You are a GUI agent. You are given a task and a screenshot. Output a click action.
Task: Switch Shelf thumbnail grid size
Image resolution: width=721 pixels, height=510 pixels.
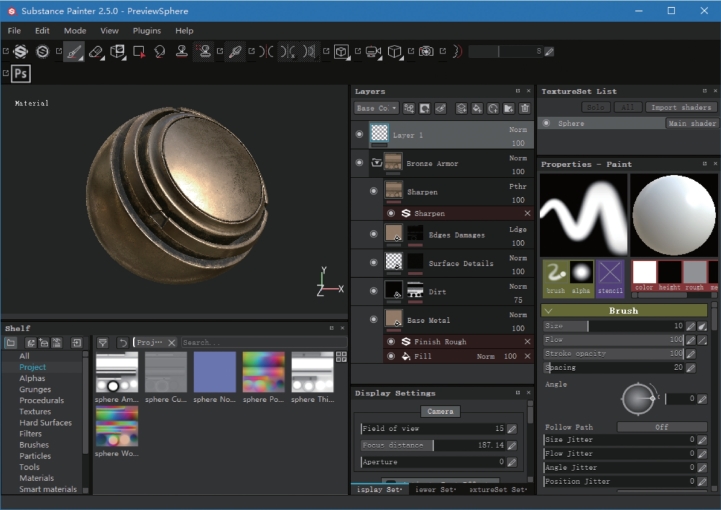341,357
